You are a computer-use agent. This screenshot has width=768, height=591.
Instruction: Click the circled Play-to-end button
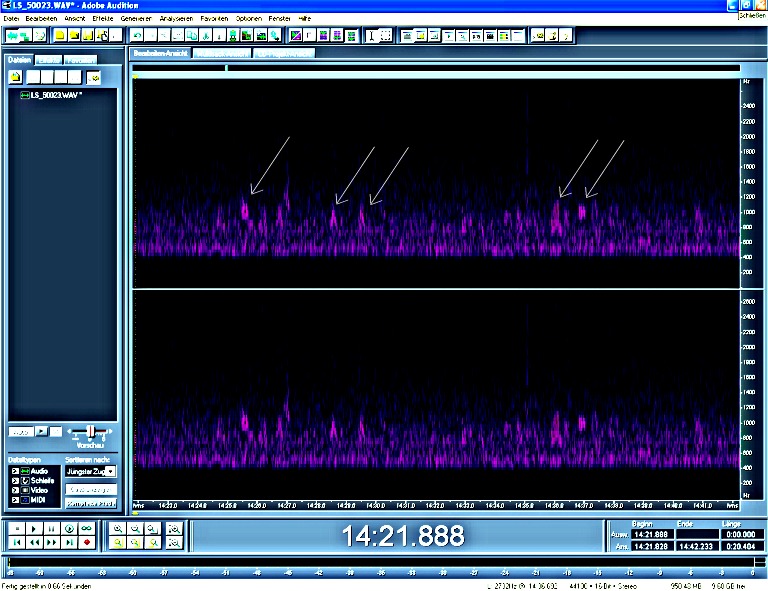pos(69,529)
